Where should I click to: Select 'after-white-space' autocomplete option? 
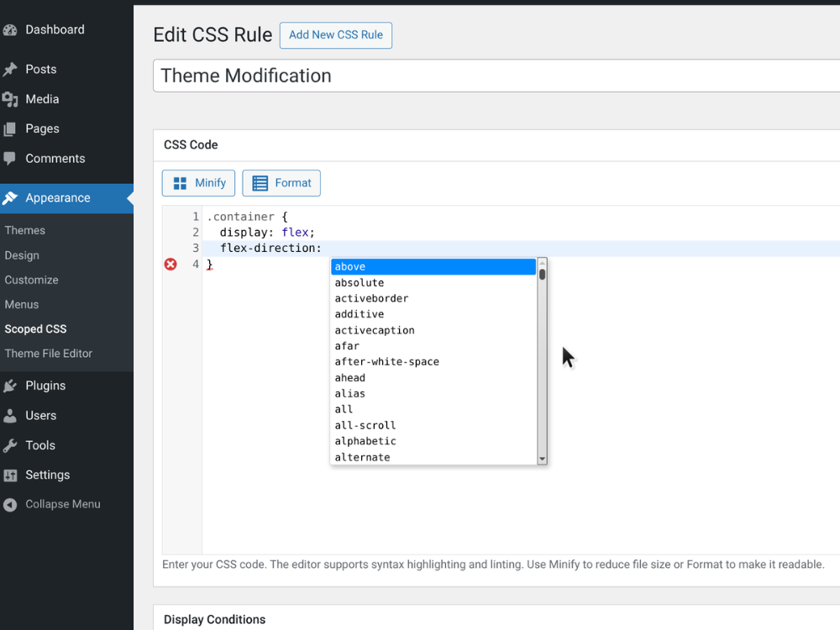click(x=433, y=362)
